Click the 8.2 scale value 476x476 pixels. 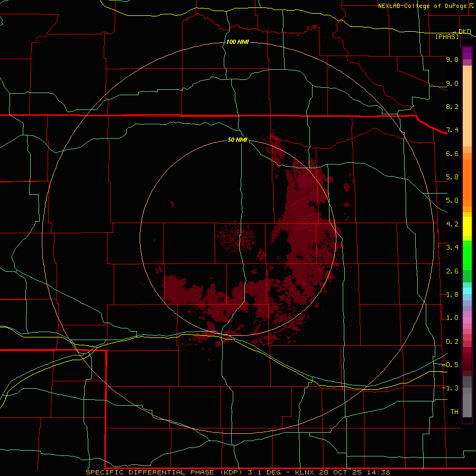pyautogui.click(x=452, y=106)
